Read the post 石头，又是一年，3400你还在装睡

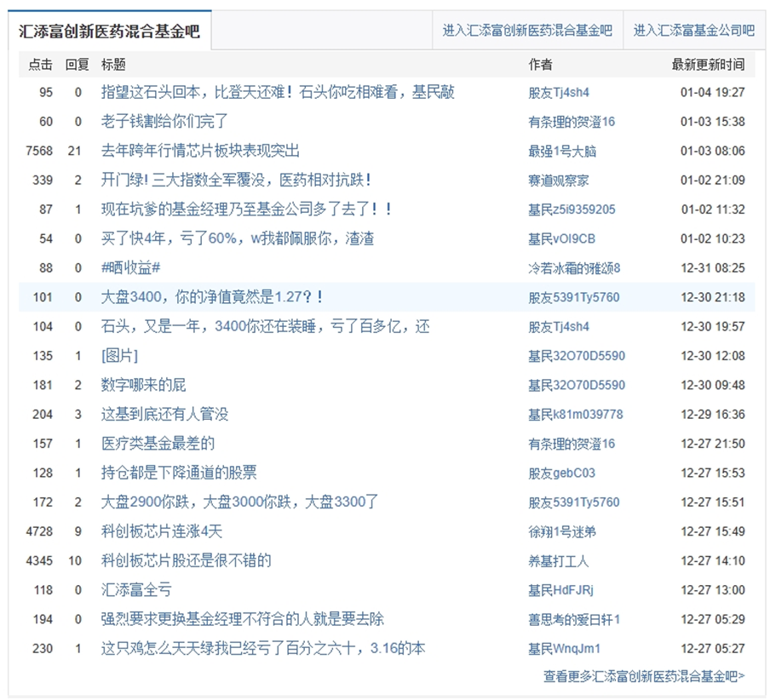pyautogui.click(x=265, y=326)
